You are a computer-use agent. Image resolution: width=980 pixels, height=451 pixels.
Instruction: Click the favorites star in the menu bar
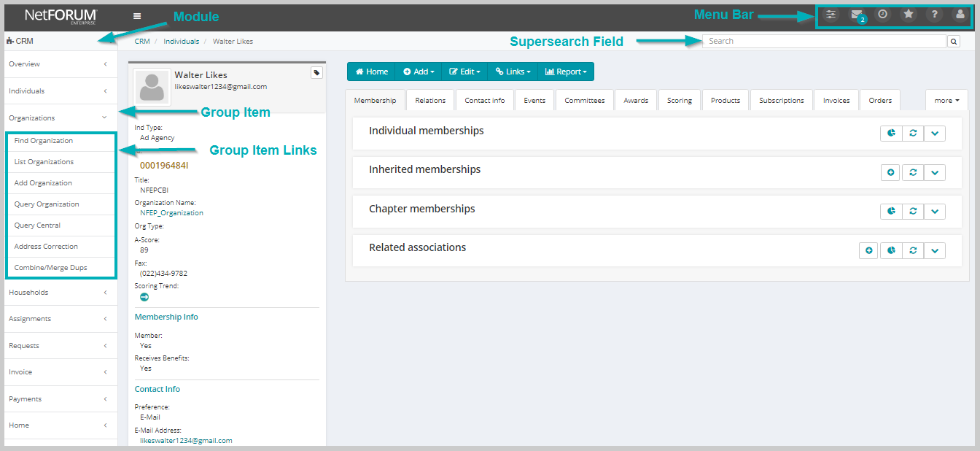909,14
